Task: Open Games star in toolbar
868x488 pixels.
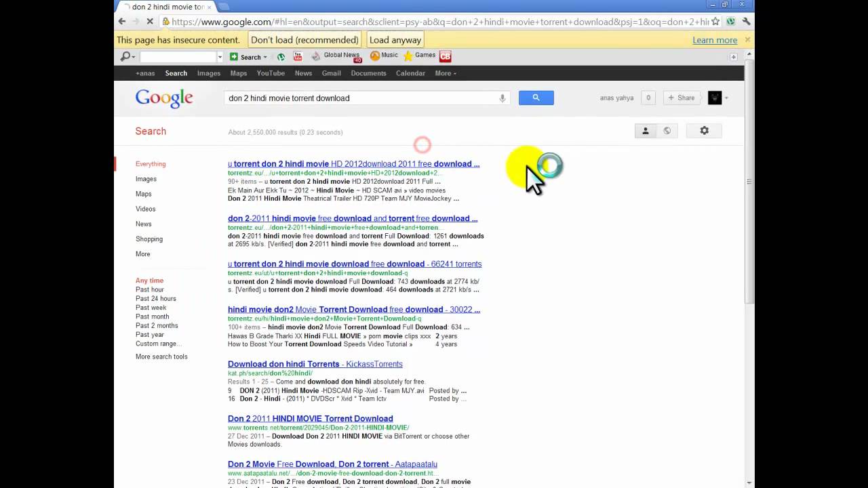Action: pyautogui.click(x=419, y=56)
